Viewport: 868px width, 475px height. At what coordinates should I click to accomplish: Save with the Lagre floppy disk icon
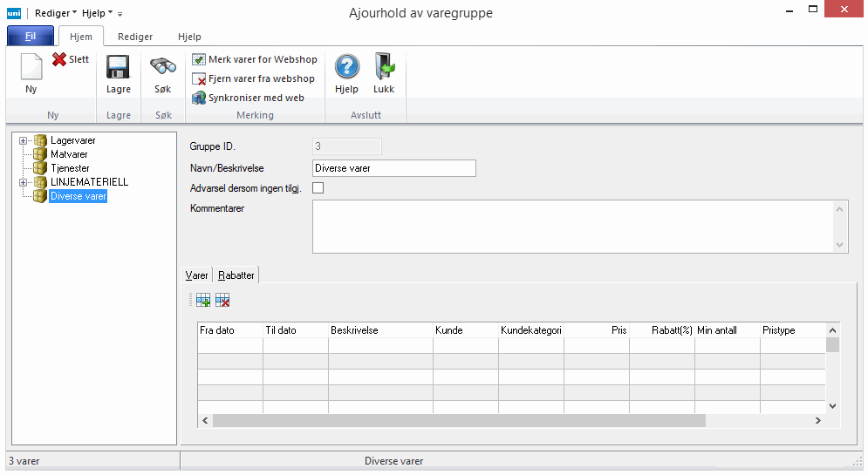coord(118,68)
